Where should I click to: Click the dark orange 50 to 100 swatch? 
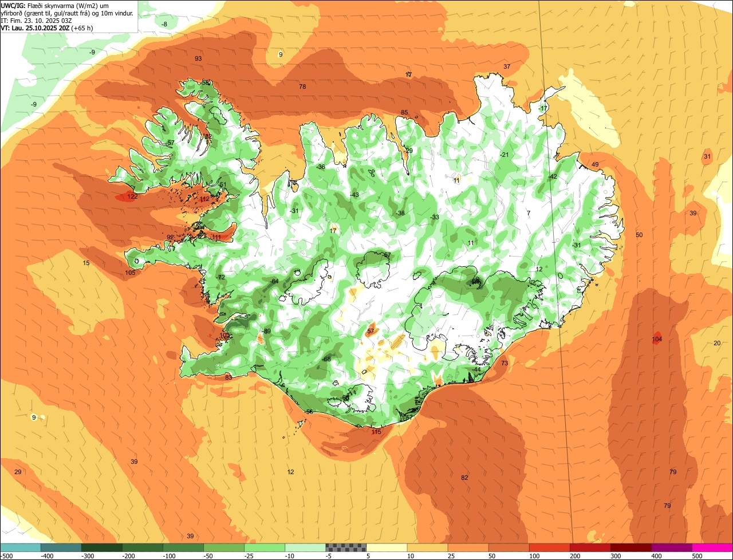pos(509,547)
